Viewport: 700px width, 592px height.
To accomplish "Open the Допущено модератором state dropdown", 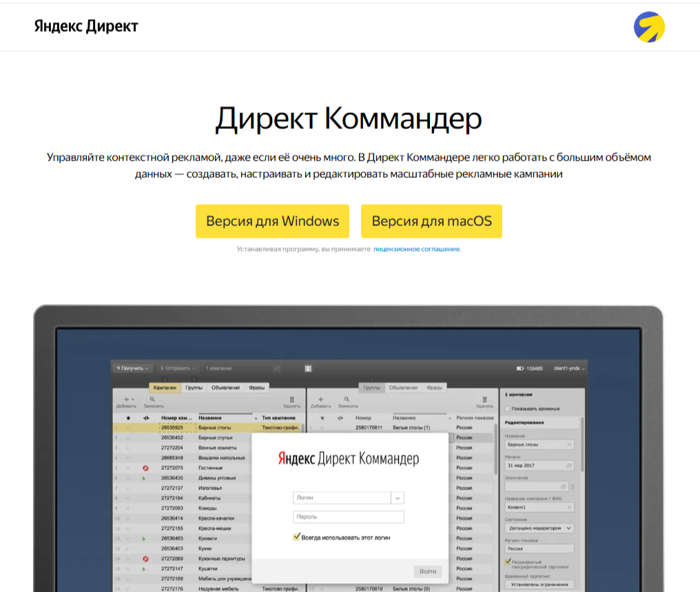I will [539, 528].
